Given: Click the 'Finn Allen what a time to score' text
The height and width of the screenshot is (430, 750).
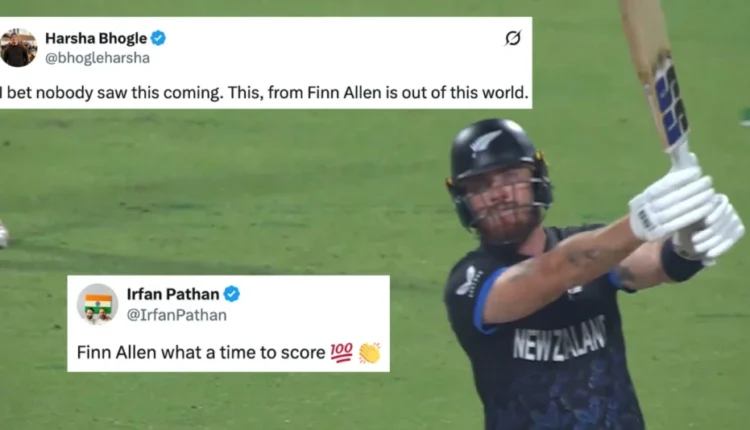Looking at the screenshot, I should point(201,353).
